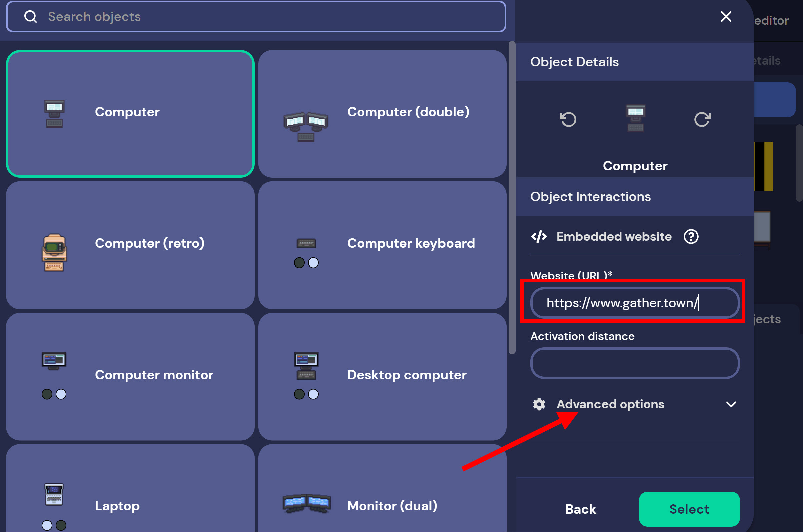Click the Advanced options gear icon
Screen dimensions: 803x532
539,404
